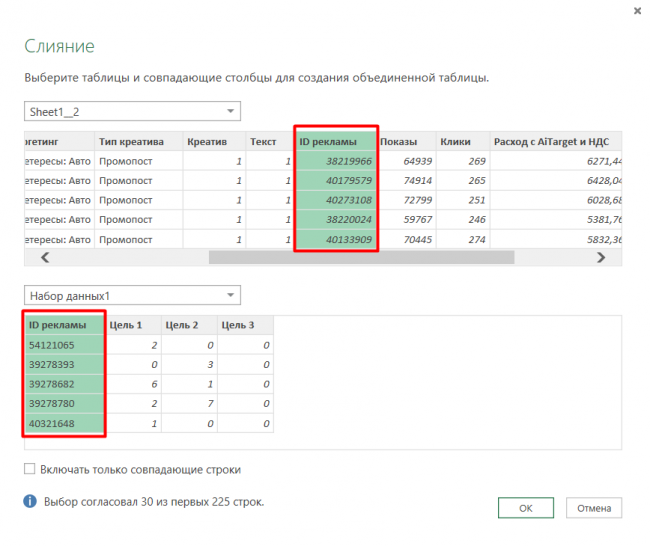Click the Расход с AiTarget и НДС header
The height and width of the screenshot is (546, 650).
click(x=553, y=141)
